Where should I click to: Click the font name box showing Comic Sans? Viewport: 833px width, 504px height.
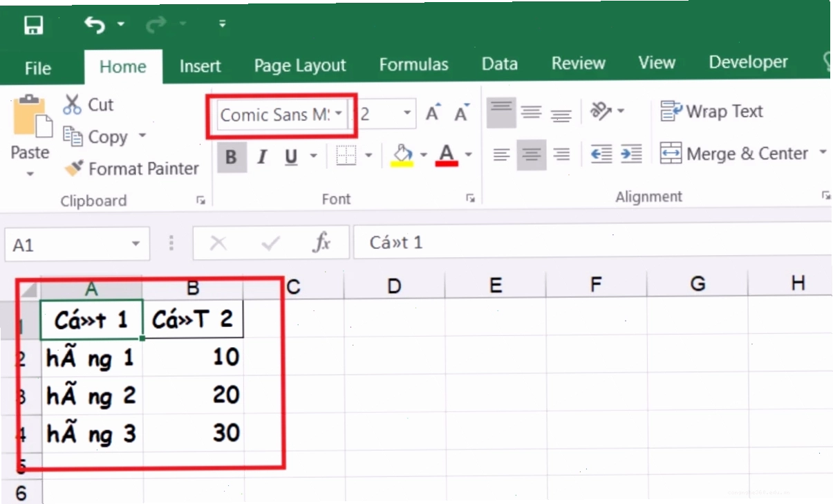click(x=275, y=115)
